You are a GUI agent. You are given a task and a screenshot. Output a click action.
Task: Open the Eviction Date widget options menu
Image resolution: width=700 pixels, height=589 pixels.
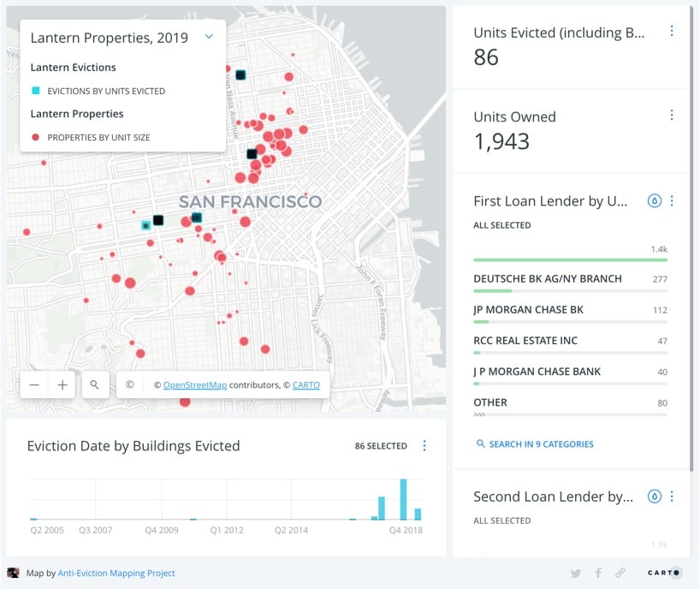click(x=424, y=446)
